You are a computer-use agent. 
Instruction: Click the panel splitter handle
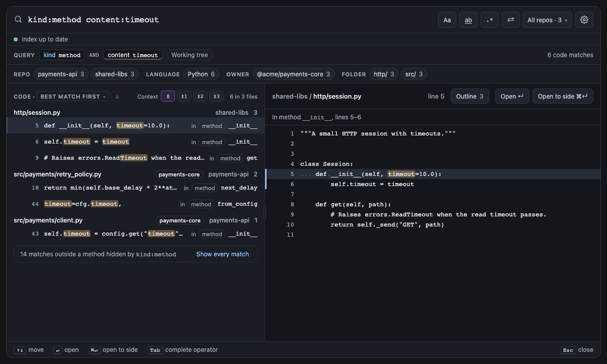pos(265,212)
